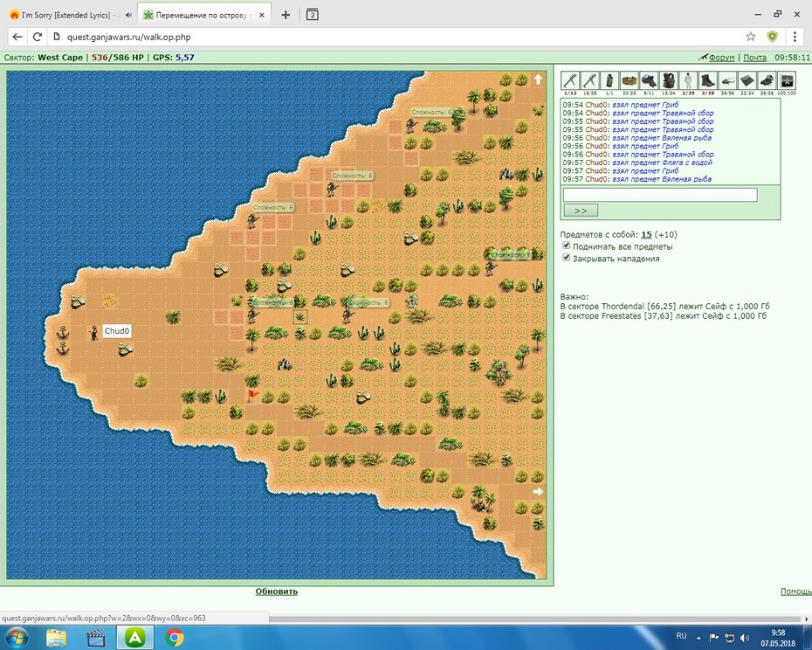Open the volume icon in system tray
Image resolution: width=812 pixels, height=650 pixels.
pos(744,638)
